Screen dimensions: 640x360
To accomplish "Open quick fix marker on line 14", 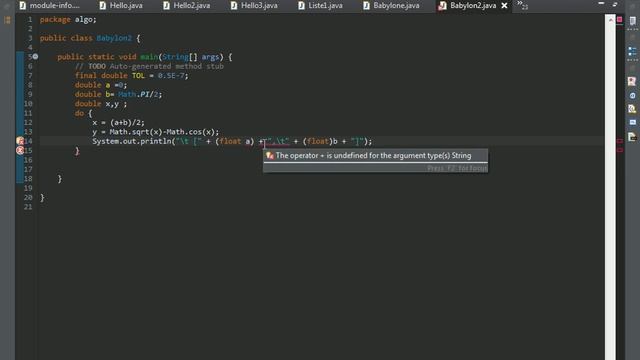I will click(x=20, y=141).
